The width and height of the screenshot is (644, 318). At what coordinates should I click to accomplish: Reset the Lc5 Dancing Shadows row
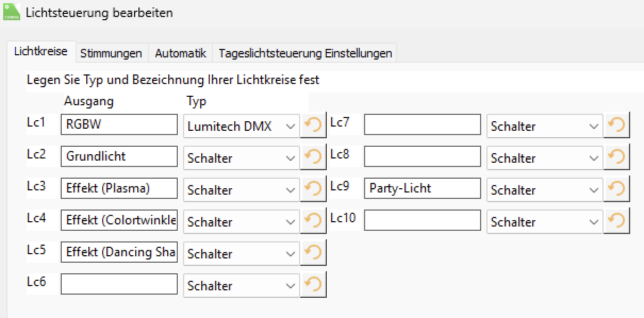[x=313, y=253]
